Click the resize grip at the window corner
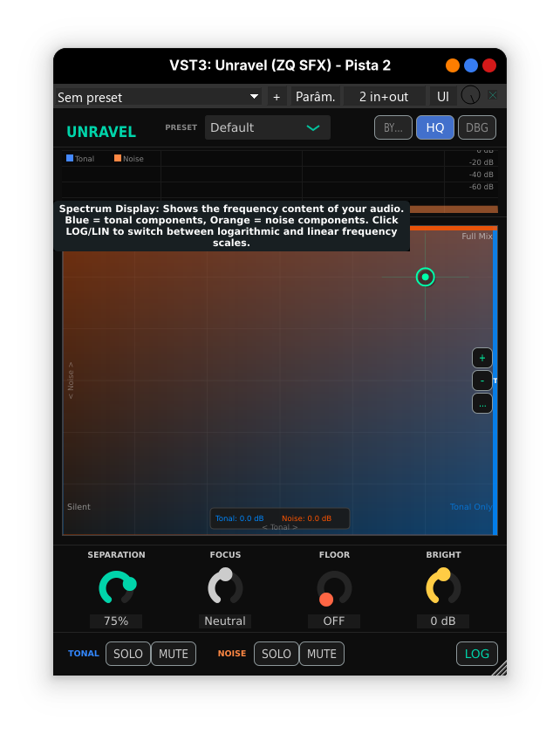Image resolution: width=560 pixels, height=734 pixels. 499,668
